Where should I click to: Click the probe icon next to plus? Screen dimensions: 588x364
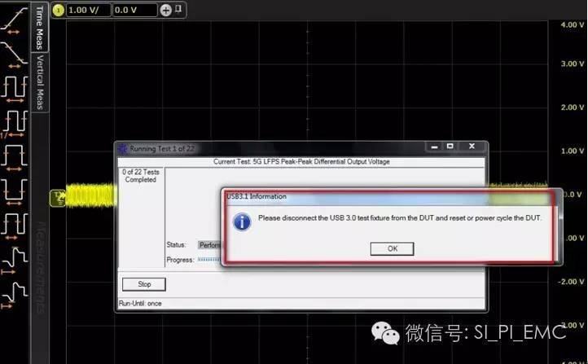coord(178,9)
